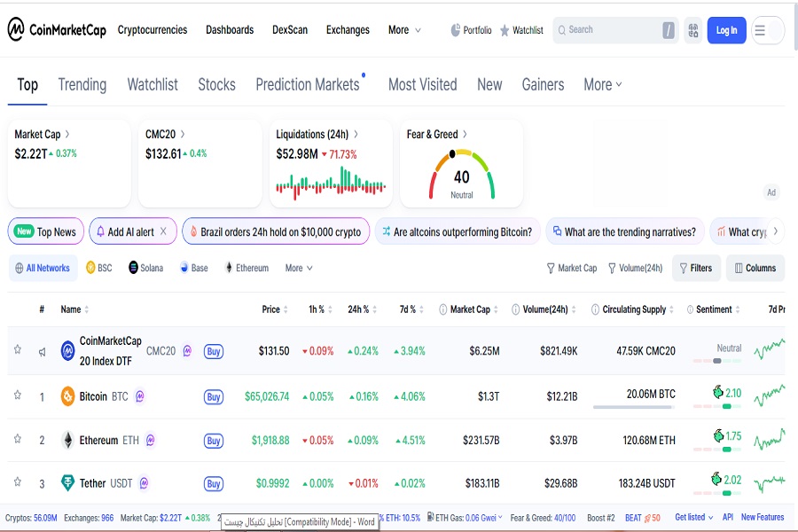798x532 pixels.
Task: Show next AI prompt chips arrow
Action: point(775,231)
